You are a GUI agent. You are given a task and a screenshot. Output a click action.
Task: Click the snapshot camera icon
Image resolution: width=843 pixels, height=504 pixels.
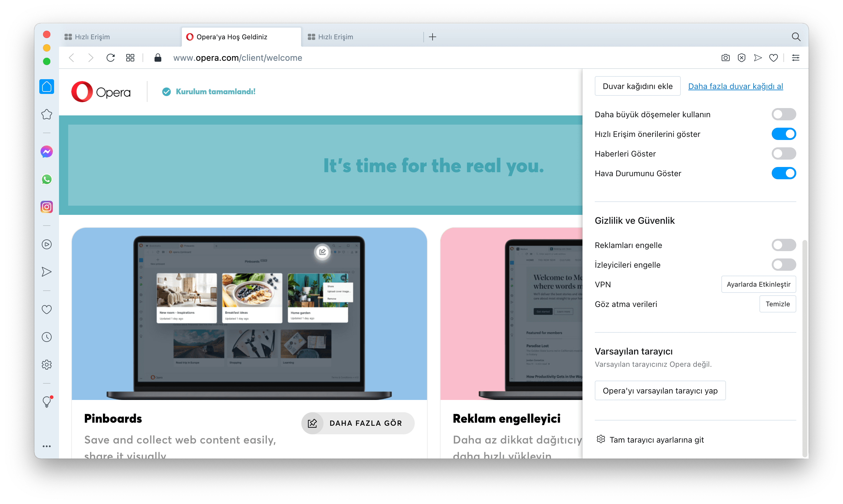click(x=725, y=58)
